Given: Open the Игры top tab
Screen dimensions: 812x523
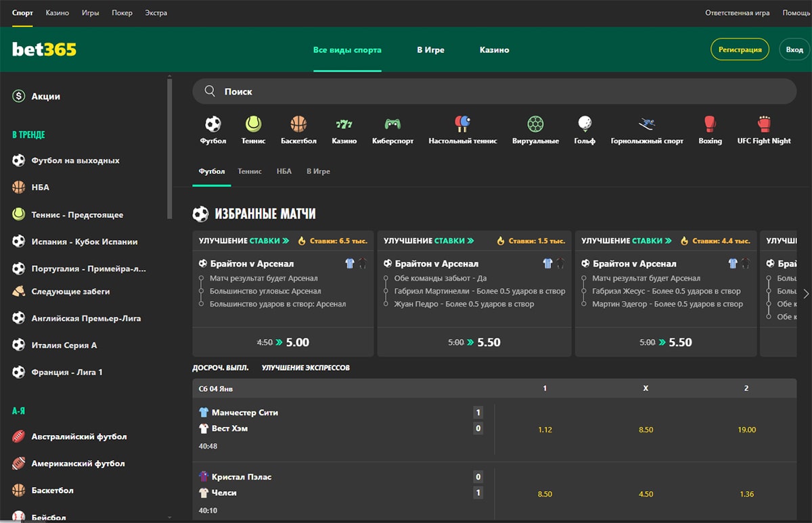Looking at the screenshot, I should click(x=90, y=13).
